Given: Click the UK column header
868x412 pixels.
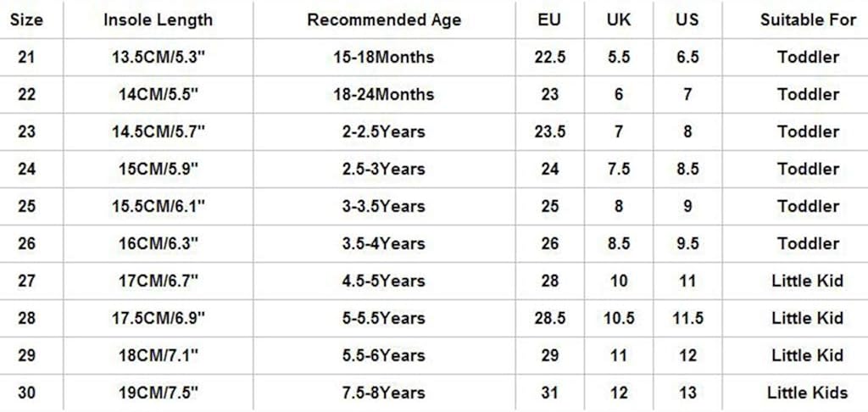Looking at the screenshot, I should coord(619,19).
